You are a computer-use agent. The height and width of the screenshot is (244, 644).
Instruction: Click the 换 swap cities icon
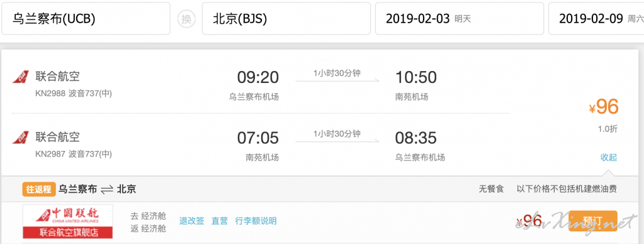click(186, 19)
